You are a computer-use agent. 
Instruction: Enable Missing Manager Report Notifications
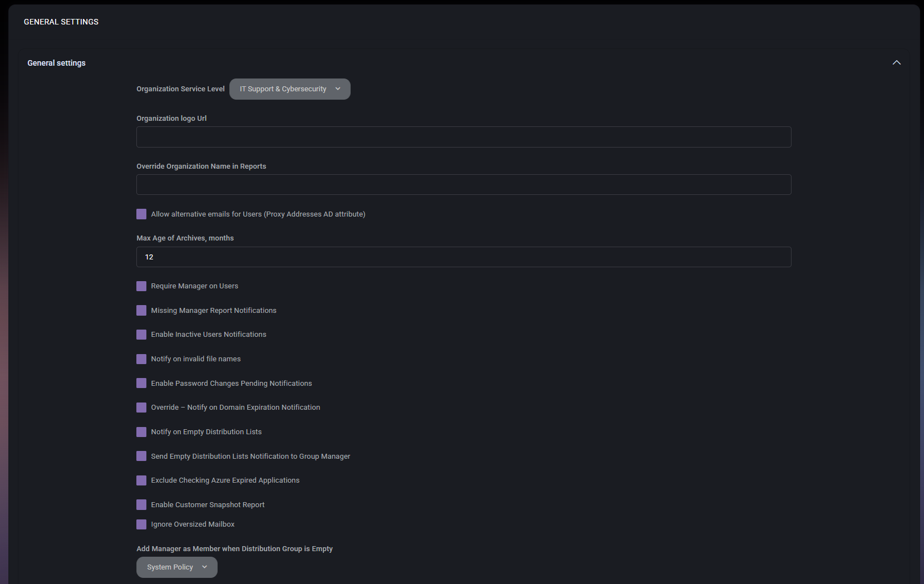coord(141,310)
